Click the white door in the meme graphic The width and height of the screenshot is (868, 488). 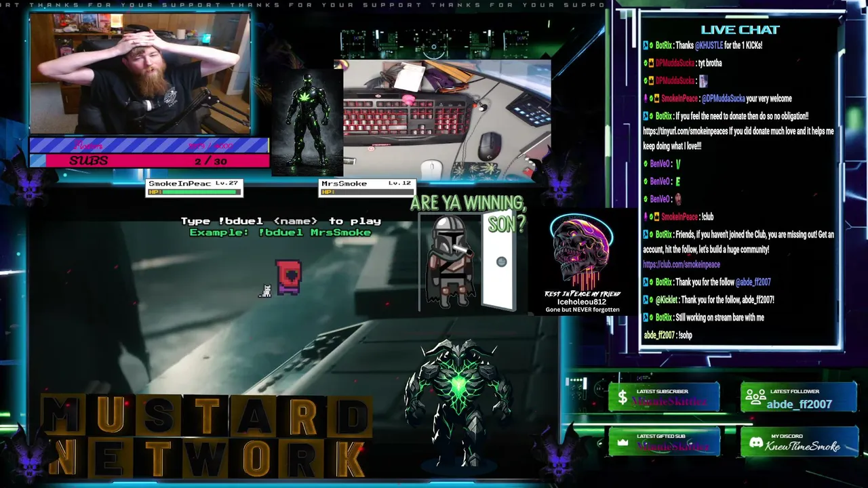pyautogui.click(x=498, y=262)
